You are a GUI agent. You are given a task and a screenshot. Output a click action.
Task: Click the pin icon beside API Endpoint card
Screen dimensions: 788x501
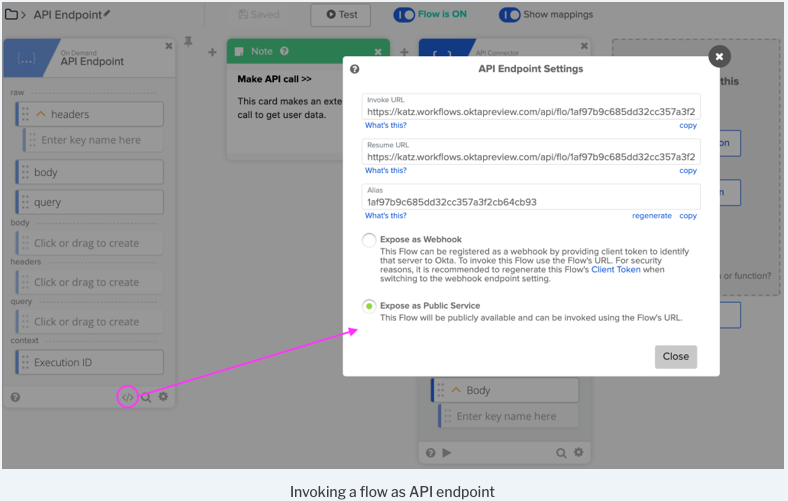(x=187, y=44)
